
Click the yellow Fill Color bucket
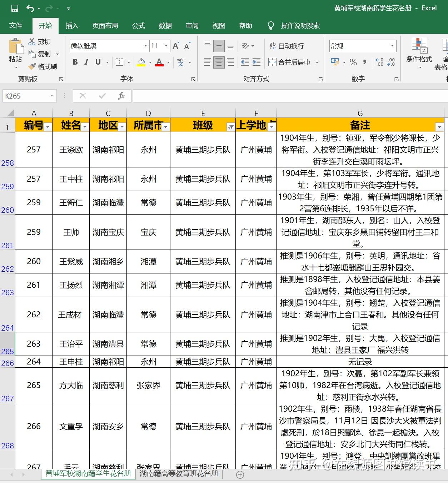click(x=141, y=62)
